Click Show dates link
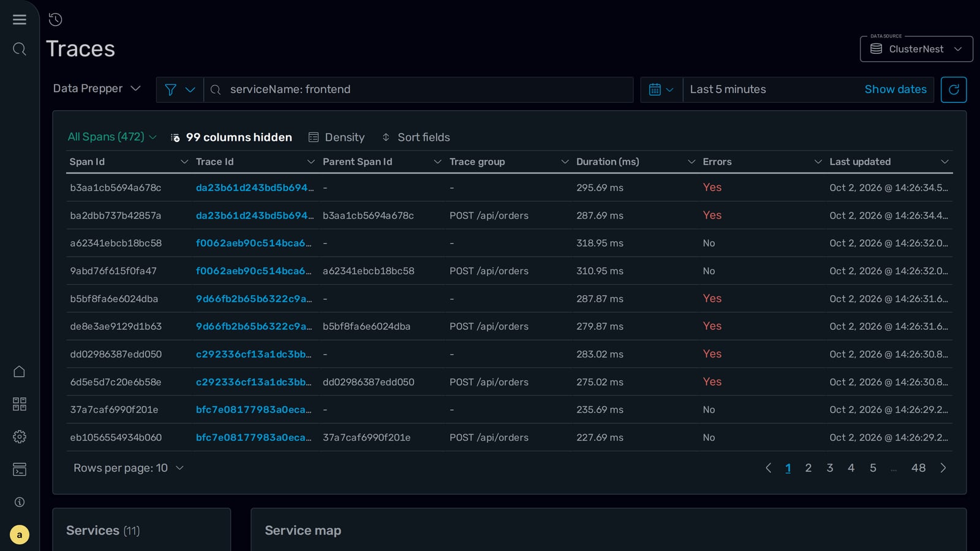This screenshot has width=980, height=551. pyautogui.click(x=895, y=89)
